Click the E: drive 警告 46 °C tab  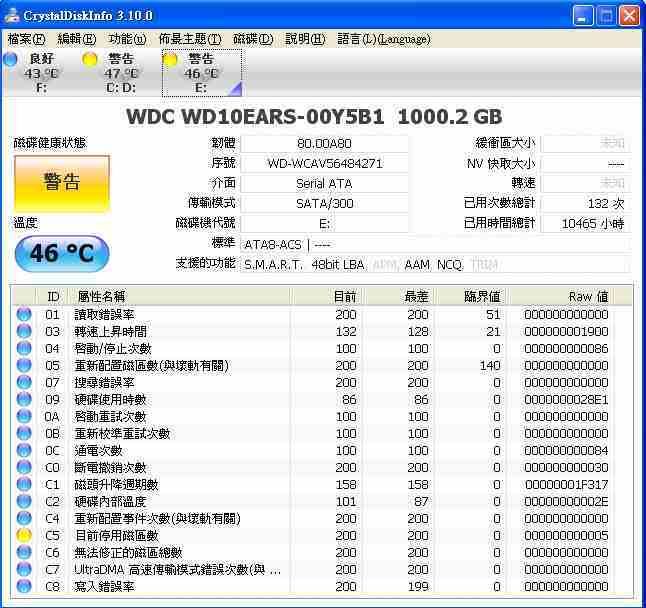click(201, 73)
